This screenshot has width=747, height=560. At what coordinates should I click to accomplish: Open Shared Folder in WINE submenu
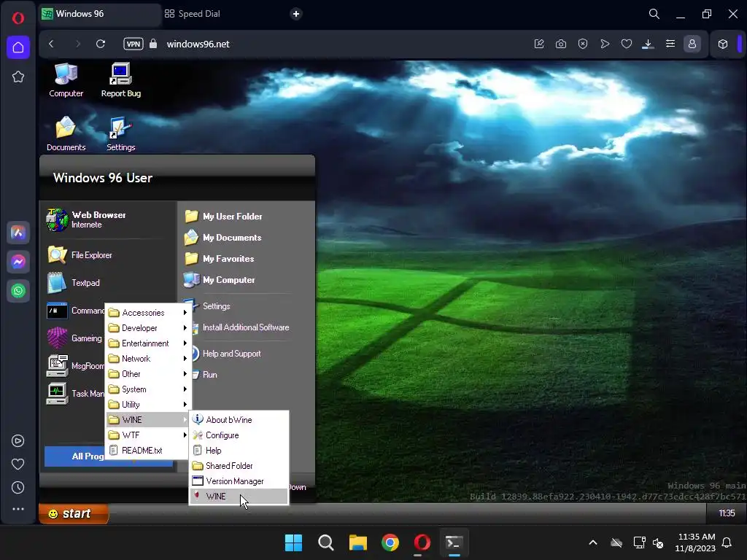click(239, 466)
